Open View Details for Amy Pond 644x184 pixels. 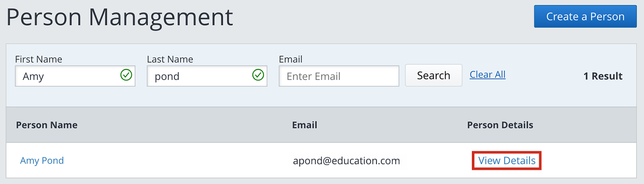tap(507, 161)
